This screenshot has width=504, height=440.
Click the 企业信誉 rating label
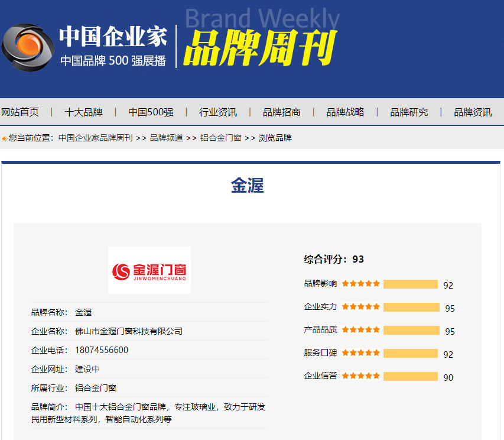pos(320,376)
